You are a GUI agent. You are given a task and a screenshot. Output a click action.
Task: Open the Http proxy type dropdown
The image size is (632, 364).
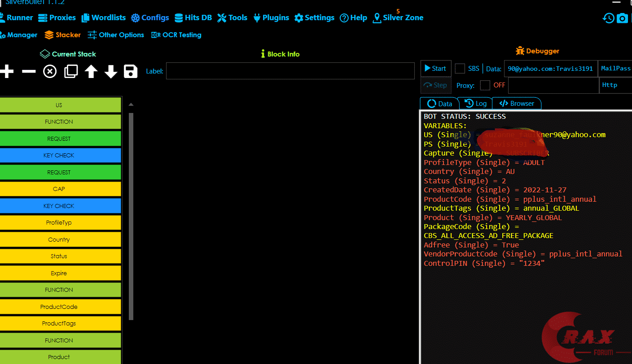point(615,85)
